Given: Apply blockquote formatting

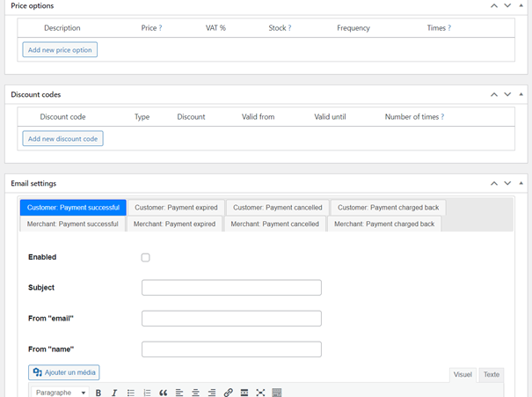Looking at the screenshot, I should pos(164,393).
